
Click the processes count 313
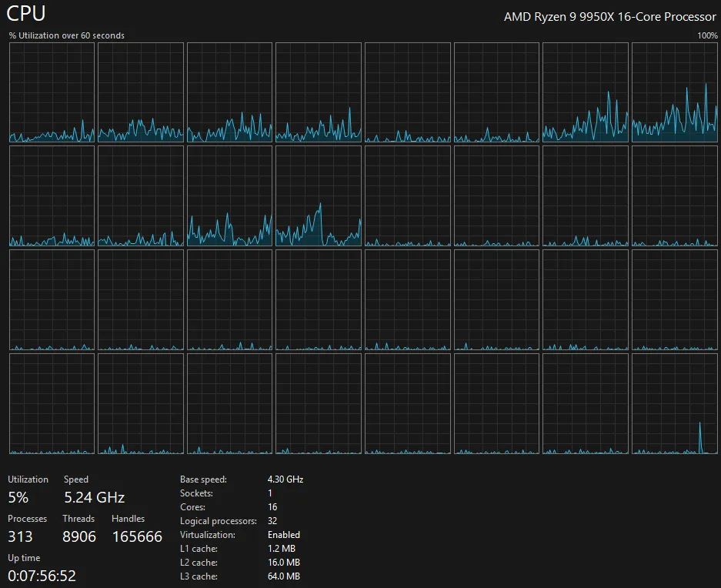[21, 536]
